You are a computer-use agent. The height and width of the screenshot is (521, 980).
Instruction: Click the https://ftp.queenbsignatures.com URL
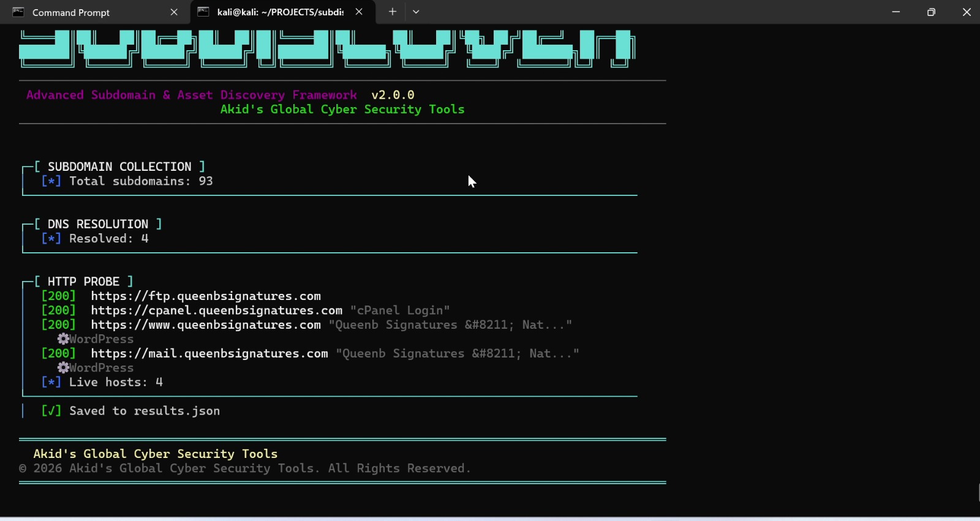206,296
